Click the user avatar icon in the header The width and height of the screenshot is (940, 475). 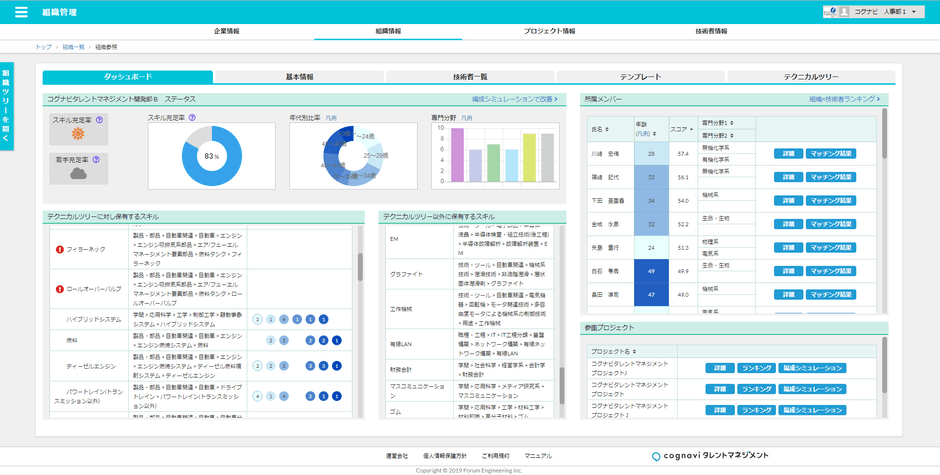click(844, 12)
